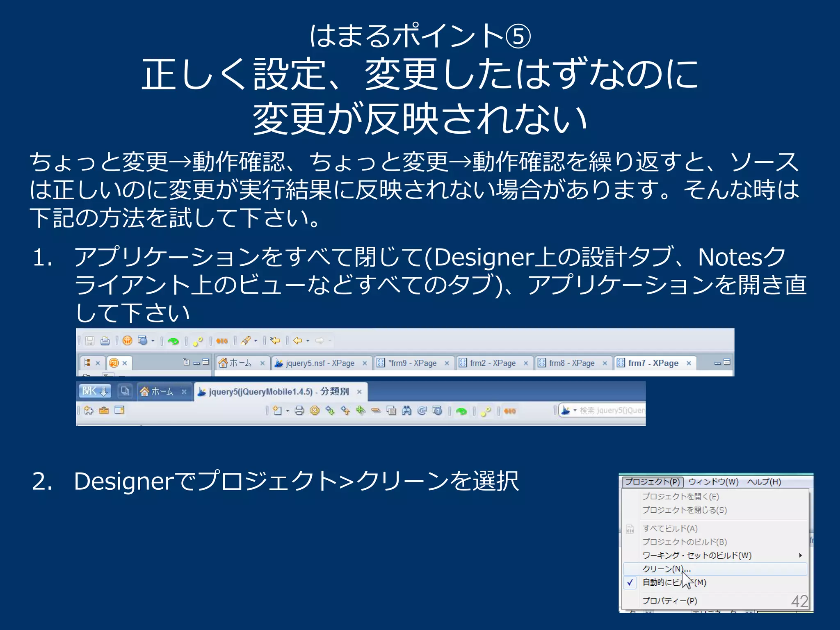Click the orange globe preview icon
The image size is (840, 630).
click(x=127, y=340)
